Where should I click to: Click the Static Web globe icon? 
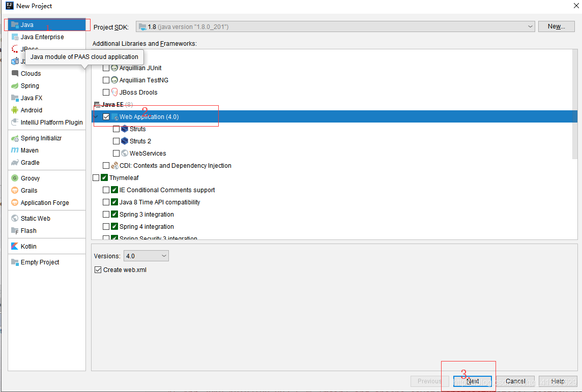pyautogui.click(x=15, y=219)
